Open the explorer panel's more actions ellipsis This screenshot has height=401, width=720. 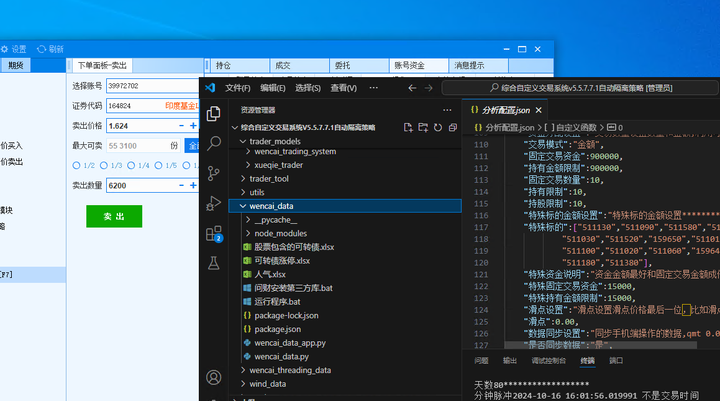pyautogui.click(x=447, y=110)
